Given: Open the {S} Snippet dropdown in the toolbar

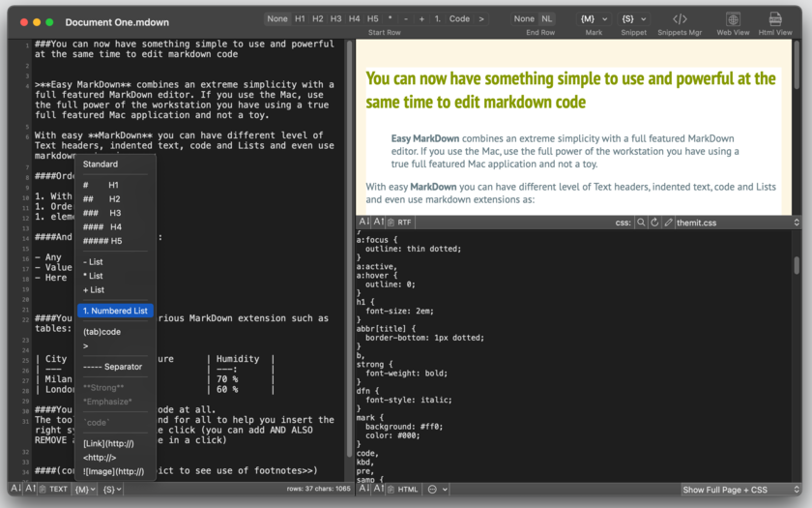Looking at the screenshot, I should point(634,18).
